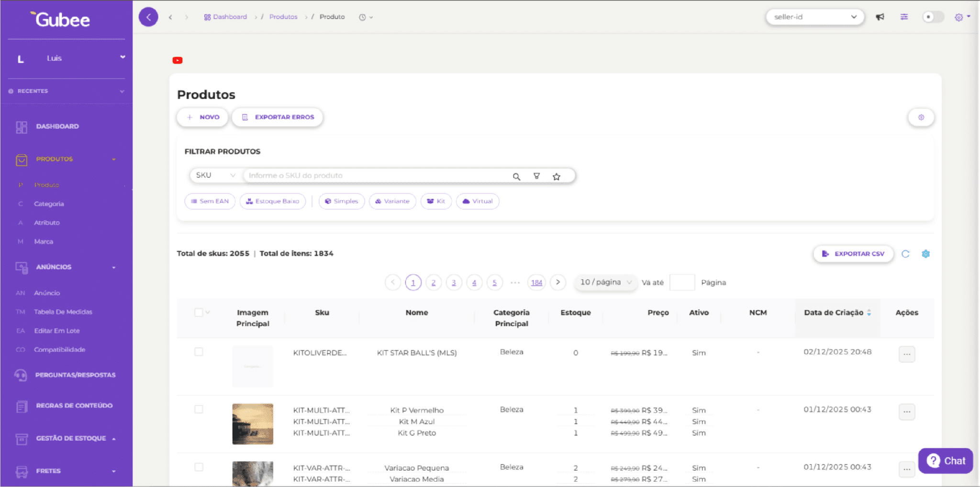Go forward with right chevron in breadcrumb

tap(187, 17)
